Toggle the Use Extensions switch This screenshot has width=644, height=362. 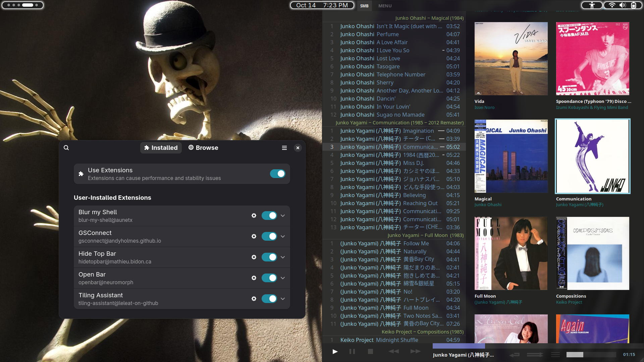[x=277, y=174]
